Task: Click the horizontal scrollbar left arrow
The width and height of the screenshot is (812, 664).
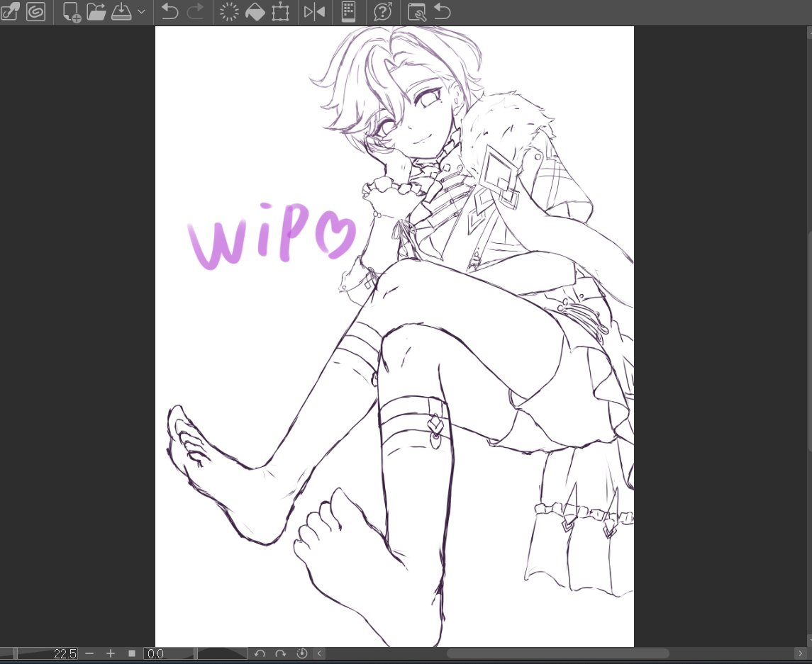Action: click(319, 653)
